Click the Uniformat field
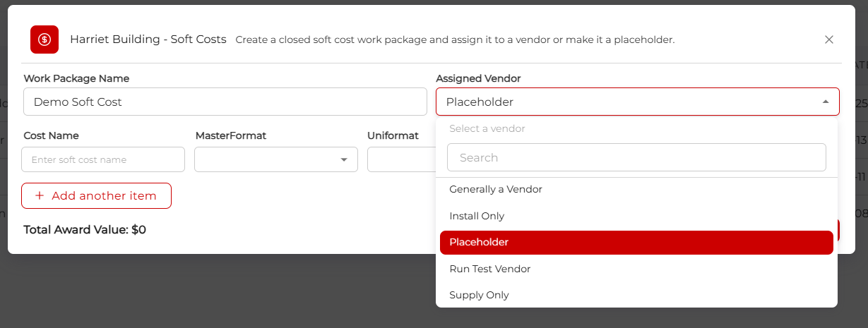 401,159
